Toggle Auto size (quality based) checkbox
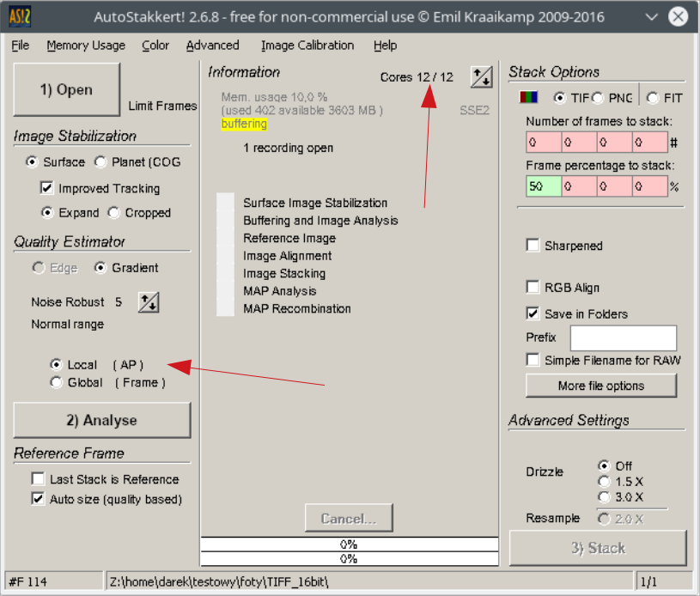700x596 pixels. [x=107, y=499]
